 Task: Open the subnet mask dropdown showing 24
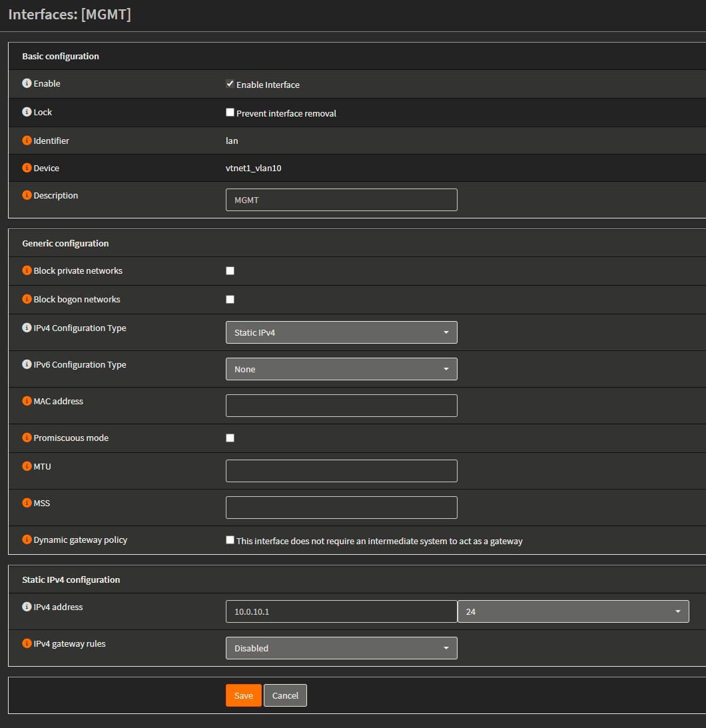(573, 611)
